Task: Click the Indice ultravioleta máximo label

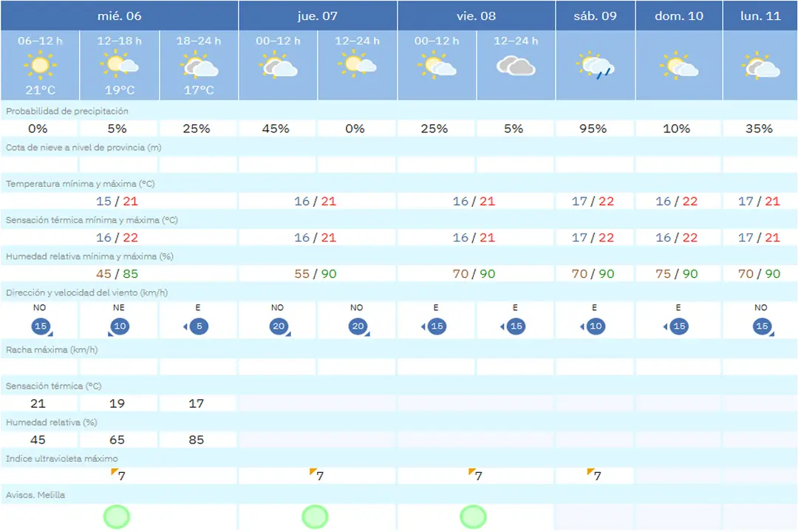Action: point(61,459)
